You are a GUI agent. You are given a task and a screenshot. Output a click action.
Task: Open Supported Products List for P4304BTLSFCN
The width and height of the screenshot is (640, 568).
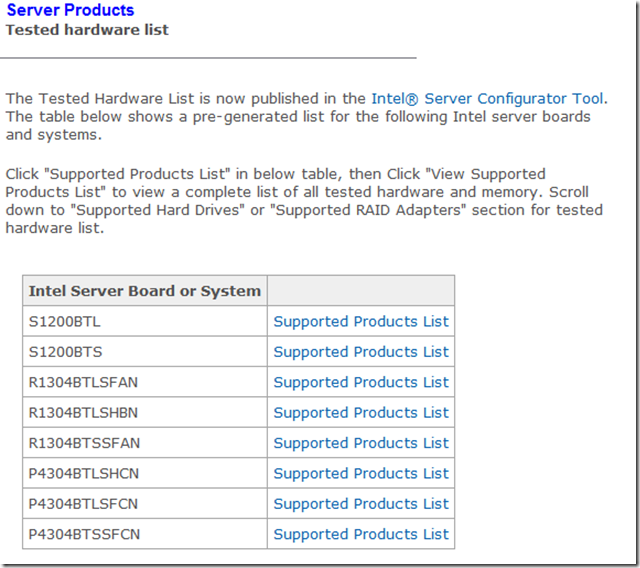coord(361,504)
